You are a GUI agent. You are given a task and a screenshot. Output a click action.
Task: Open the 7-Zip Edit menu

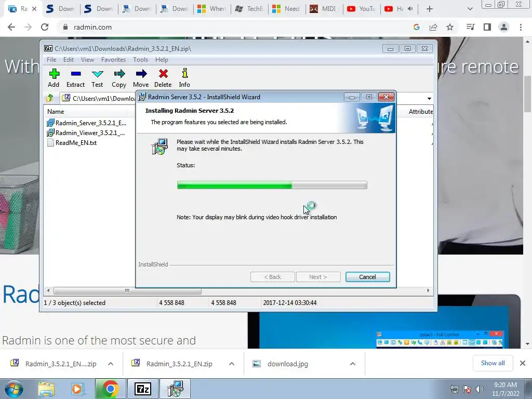pos(68,60)
